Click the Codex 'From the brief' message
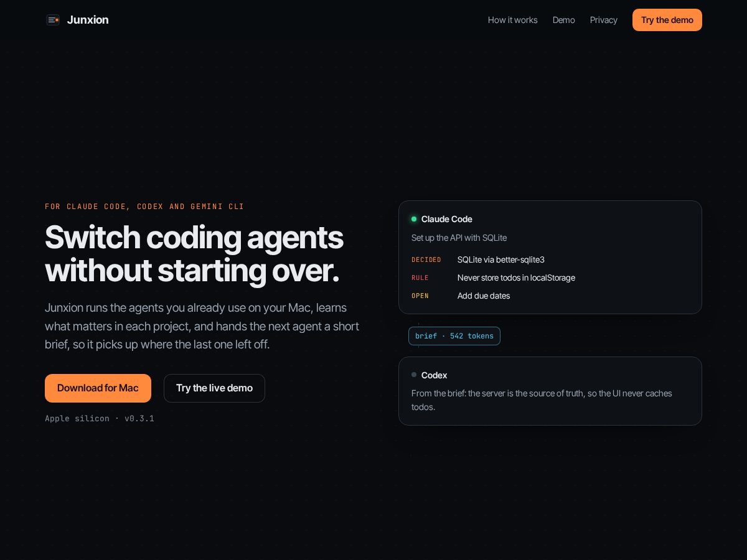The image size is (747, 560). point(542,400)
